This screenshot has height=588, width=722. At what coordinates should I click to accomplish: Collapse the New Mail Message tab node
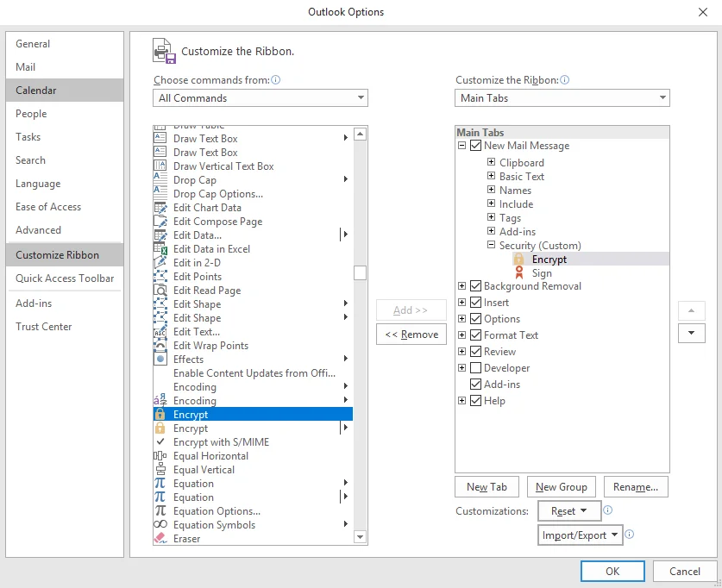point(461,146)
